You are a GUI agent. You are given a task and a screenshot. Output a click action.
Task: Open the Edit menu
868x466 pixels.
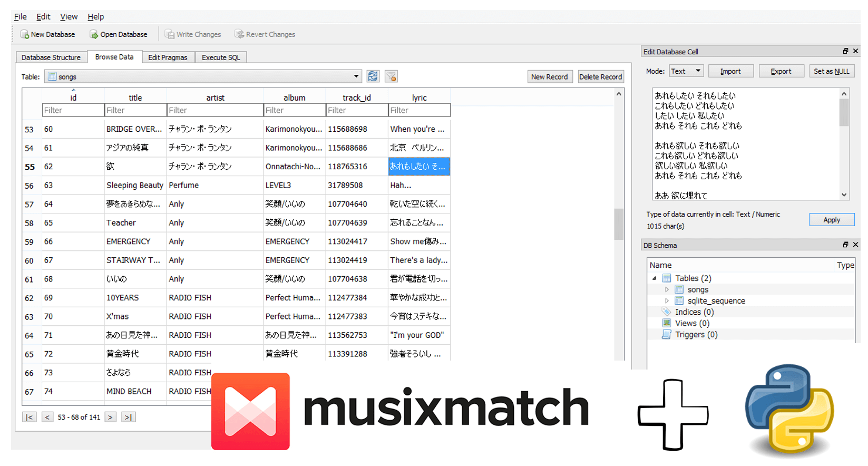[43, 16]
